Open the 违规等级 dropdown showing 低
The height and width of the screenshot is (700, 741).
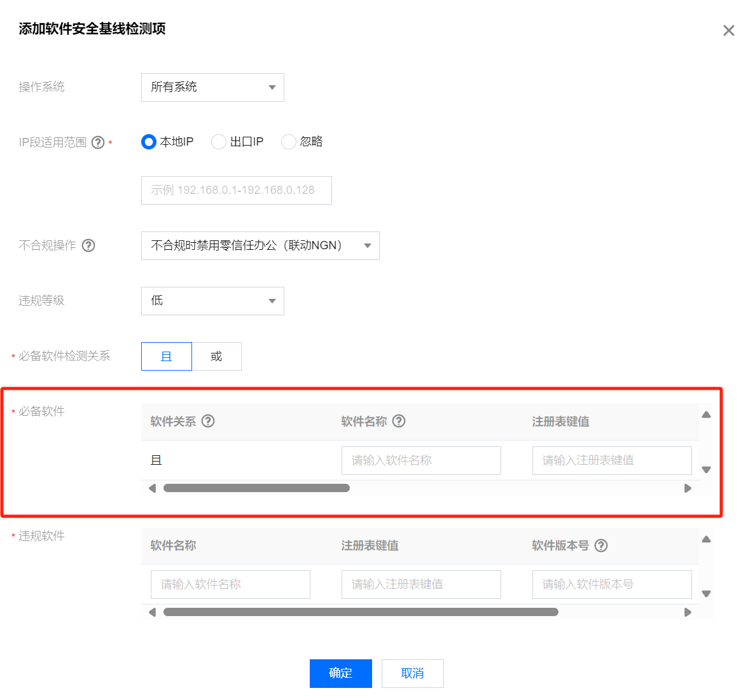point(212,301)
